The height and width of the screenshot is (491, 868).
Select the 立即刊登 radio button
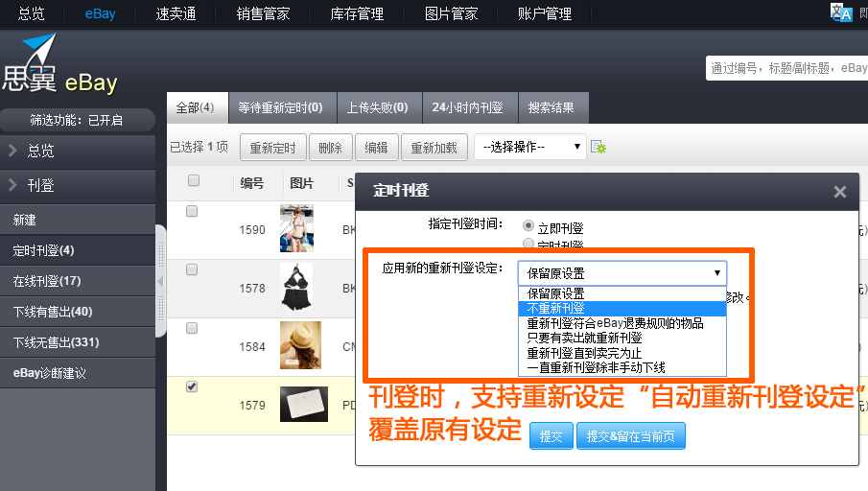(528, 226)
